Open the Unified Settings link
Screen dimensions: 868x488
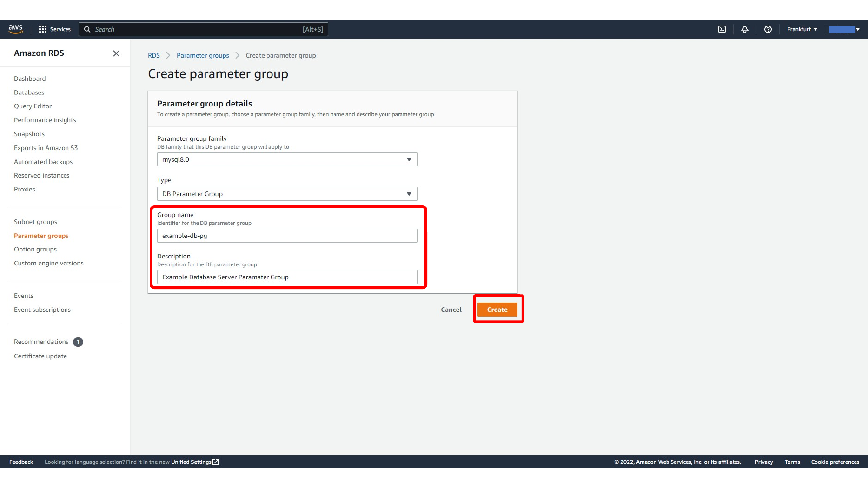(x=191, y=462)
